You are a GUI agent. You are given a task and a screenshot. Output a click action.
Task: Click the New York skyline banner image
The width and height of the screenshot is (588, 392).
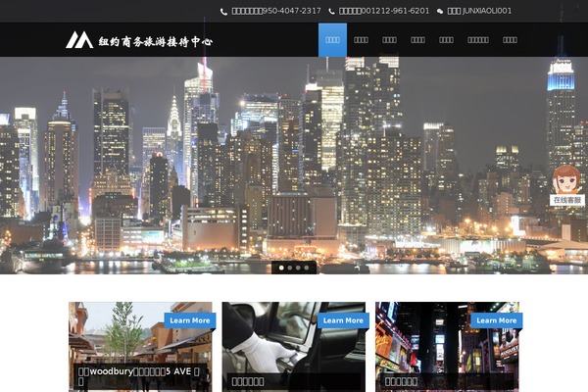click(294, 166)
